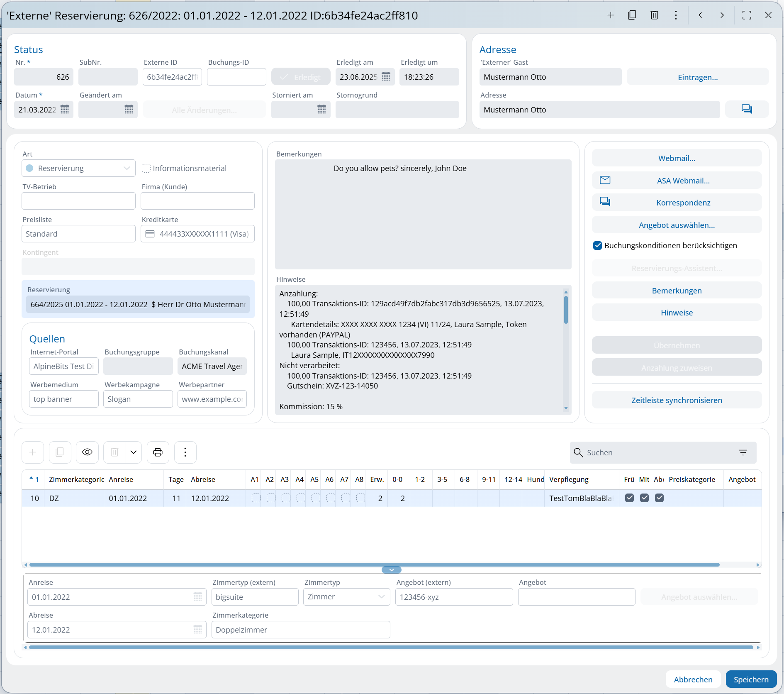Uncheck Buchungskonditionen berücksichtigen

coord(597,245)
